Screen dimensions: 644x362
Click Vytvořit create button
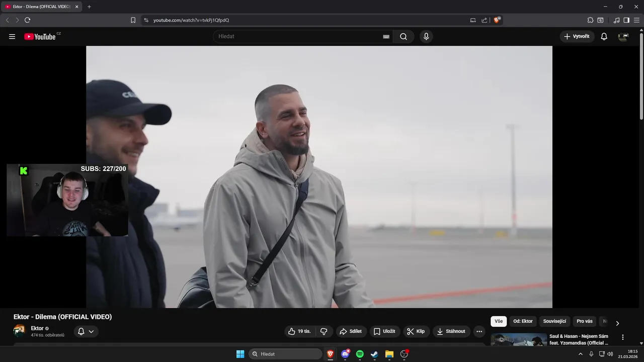(577, 36)
